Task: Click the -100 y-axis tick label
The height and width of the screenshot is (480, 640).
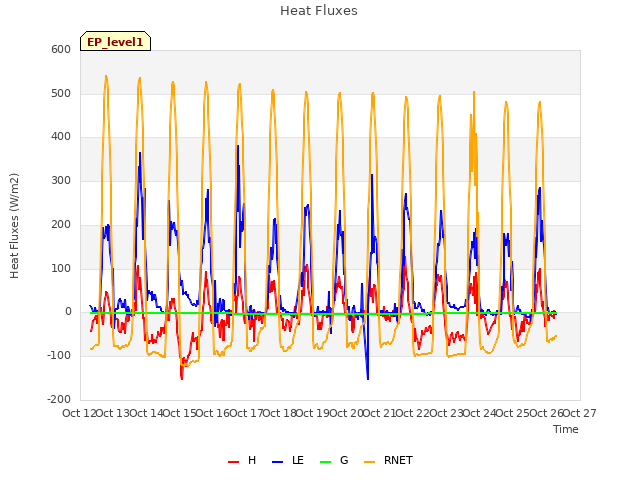Action: pyautogui.click(x=59, y=356)
